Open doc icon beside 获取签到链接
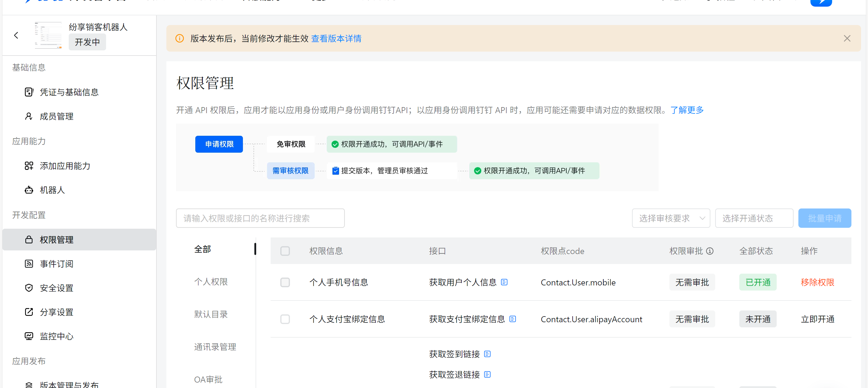Screen dimensions: 868x388 [x=487, y=354]
